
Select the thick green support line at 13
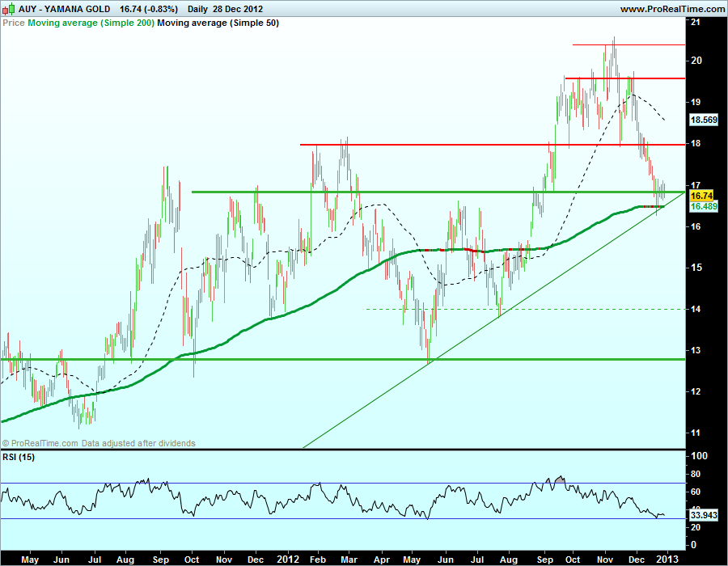tap(343, 359)
